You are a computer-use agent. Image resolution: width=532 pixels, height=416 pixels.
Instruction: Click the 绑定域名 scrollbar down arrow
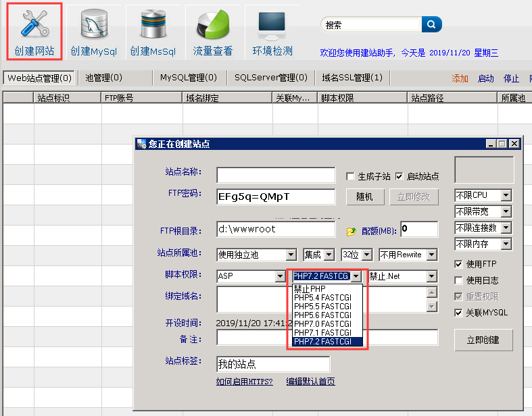(x=431, y=307)
